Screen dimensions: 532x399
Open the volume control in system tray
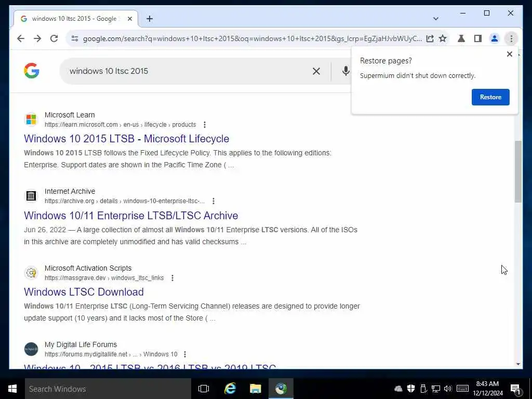[448, 389]
